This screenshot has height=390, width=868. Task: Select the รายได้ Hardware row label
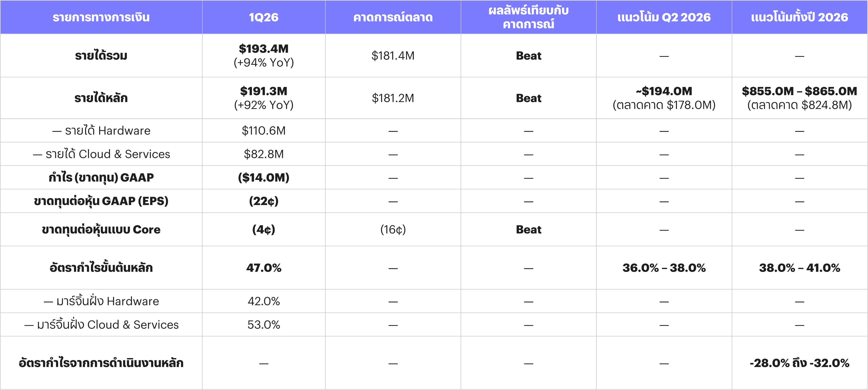101,130
